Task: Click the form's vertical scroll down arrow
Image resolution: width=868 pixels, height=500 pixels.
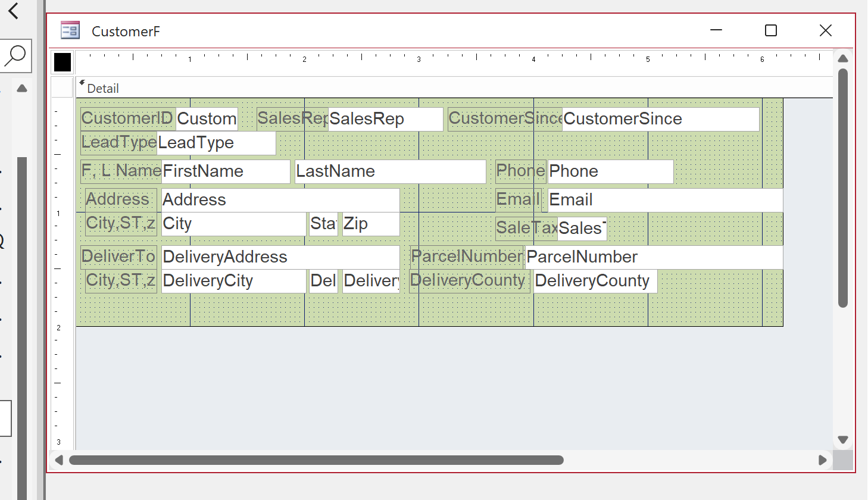Action: (x=842, y=440)
